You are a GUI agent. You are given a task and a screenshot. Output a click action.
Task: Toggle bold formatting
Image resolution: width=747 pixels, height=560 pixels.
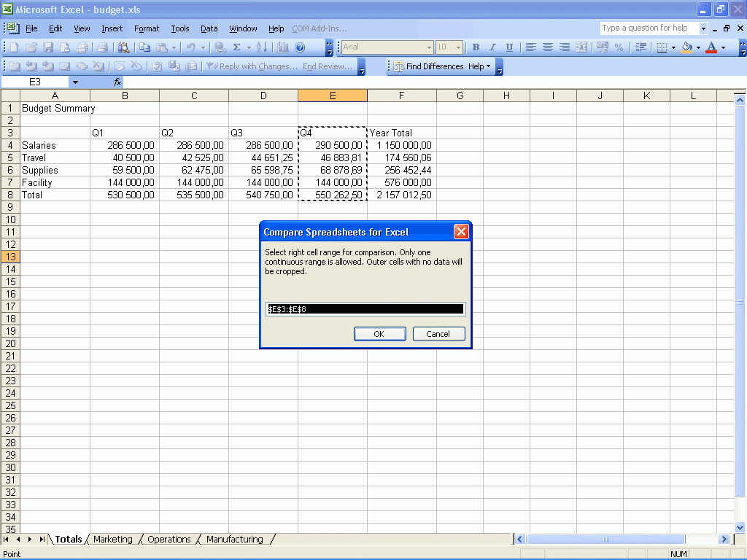[475, 47]
